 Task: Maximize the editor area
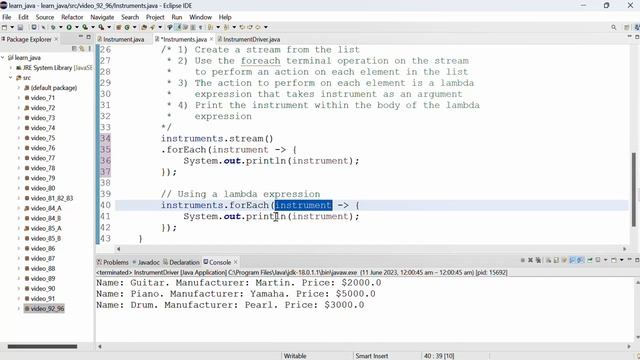pos(637,37)
